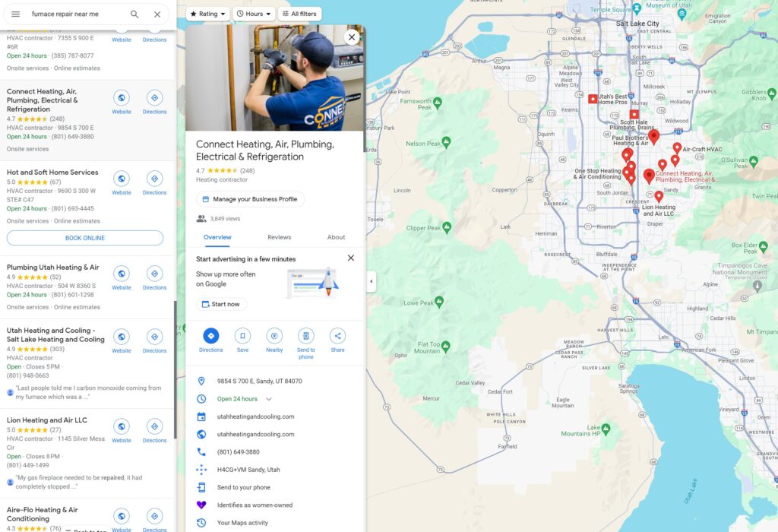Click the Nearby action icon
The height and width of the screenshot is (532, 778).
(x=274, y=337)
